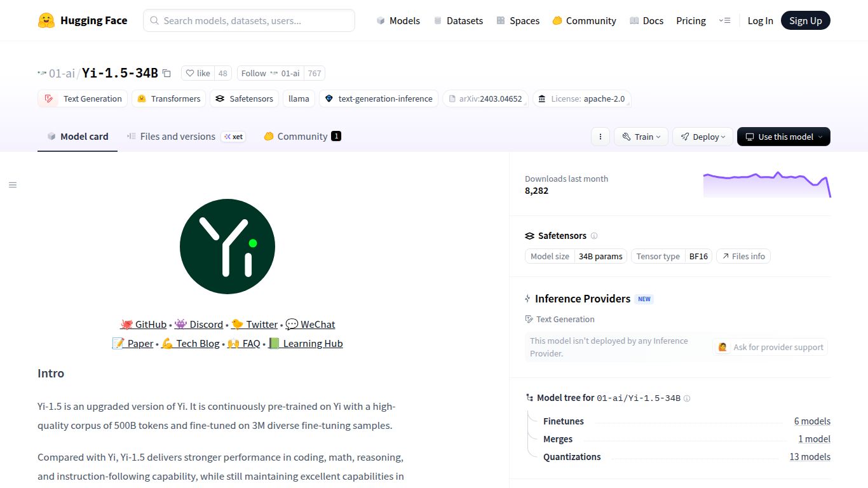Click the model tree info icon
Screen dimensions: 868x488
pyautogui.click(x=687, y=398)
